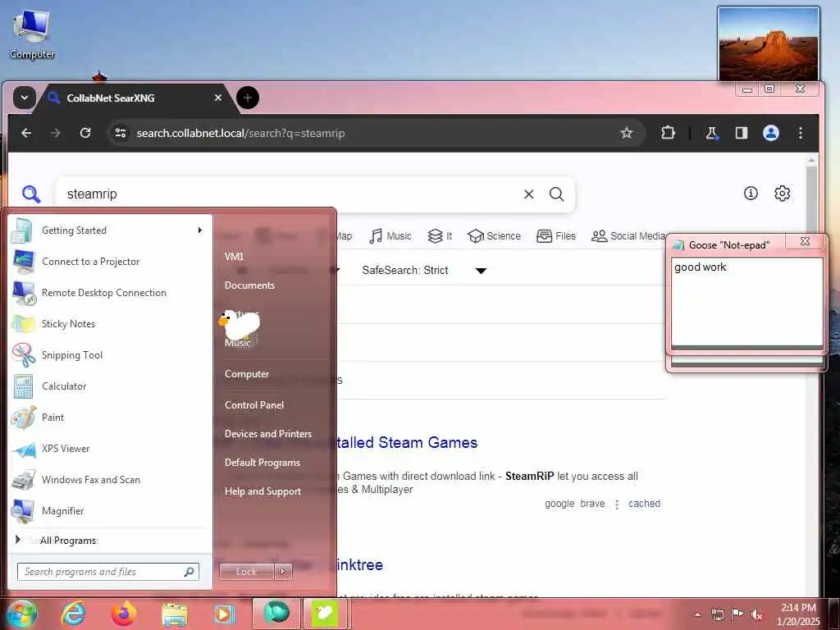Switch to the green browser taskbar app
This screenshot has width=840, height=630.
(276, 614)
